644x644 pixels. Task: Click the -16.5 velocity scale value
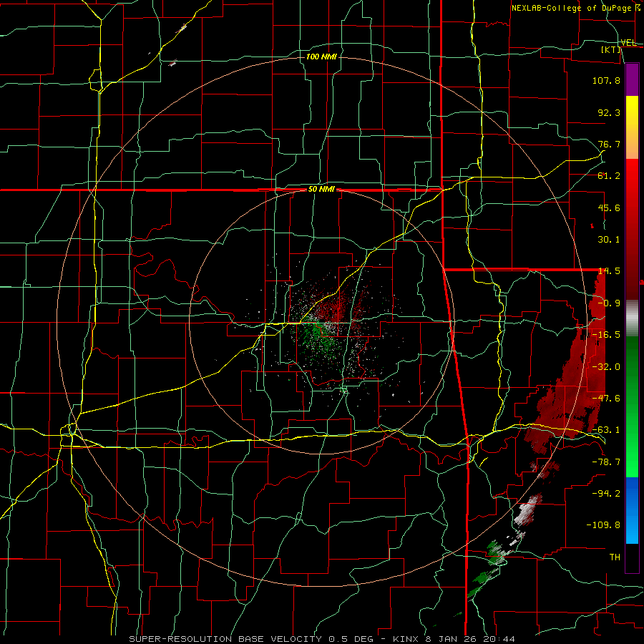(x=606, y=335)
